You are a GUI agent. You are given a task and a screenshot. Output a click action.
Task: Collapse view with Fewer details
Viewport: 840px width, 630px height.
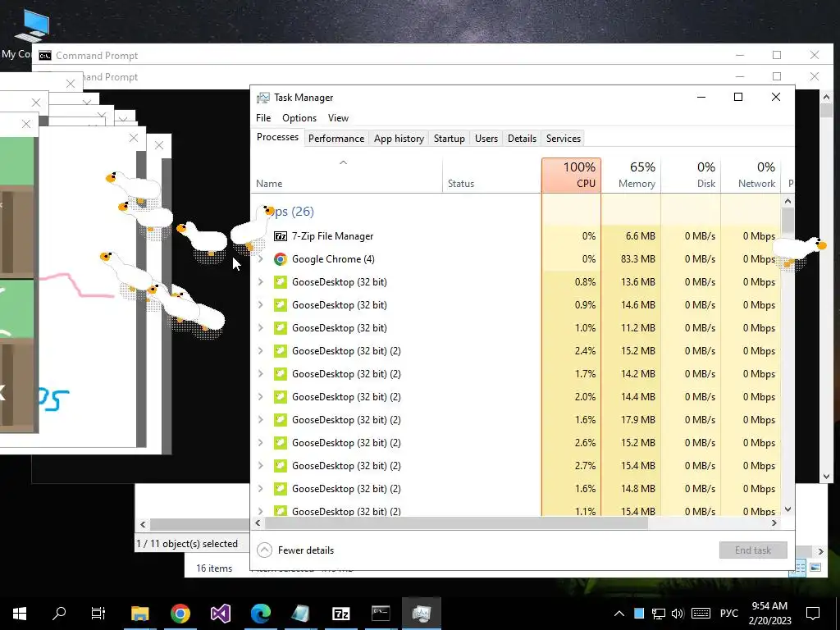[295, 550]
